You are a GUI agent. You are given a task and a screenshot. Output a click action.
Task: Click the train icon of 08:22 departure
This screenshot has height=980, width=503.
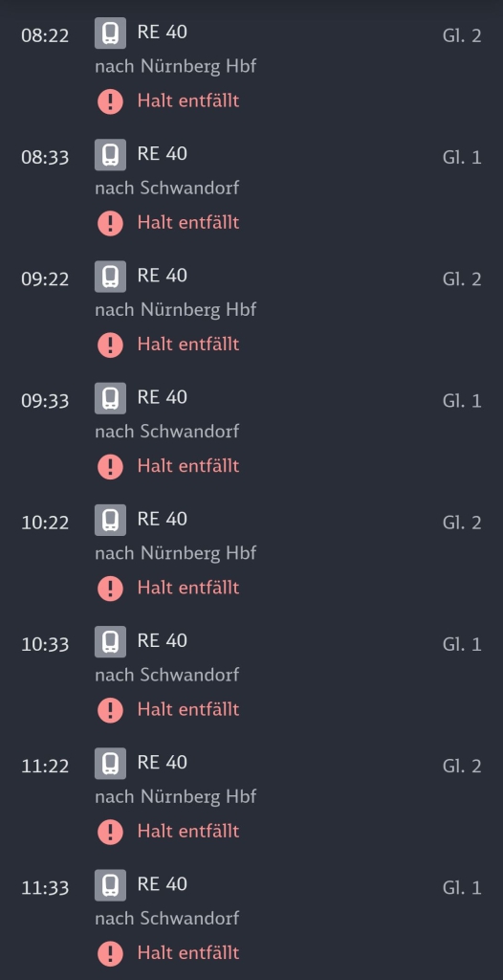[110, 33]
